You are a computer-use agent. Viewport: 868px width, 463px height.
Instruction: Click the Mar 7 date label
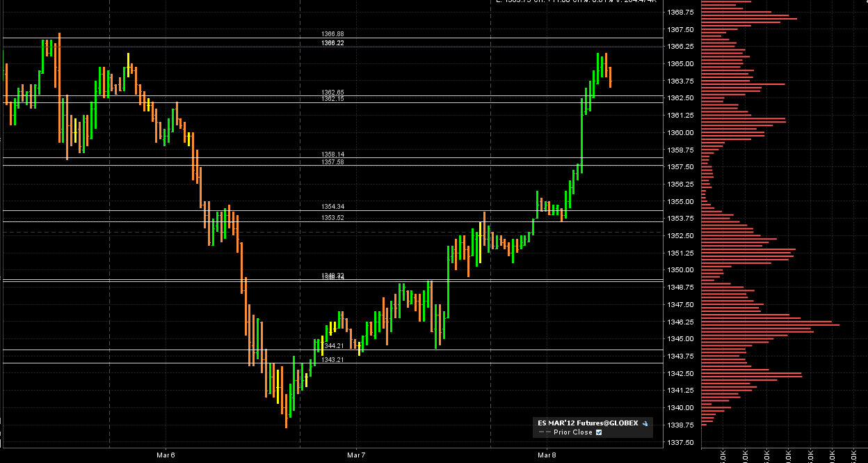click(x=356, y=455)
